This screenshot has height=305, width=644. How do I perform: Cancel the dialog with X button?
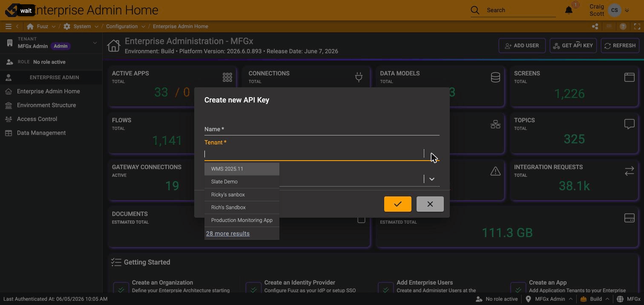point(430,204)
